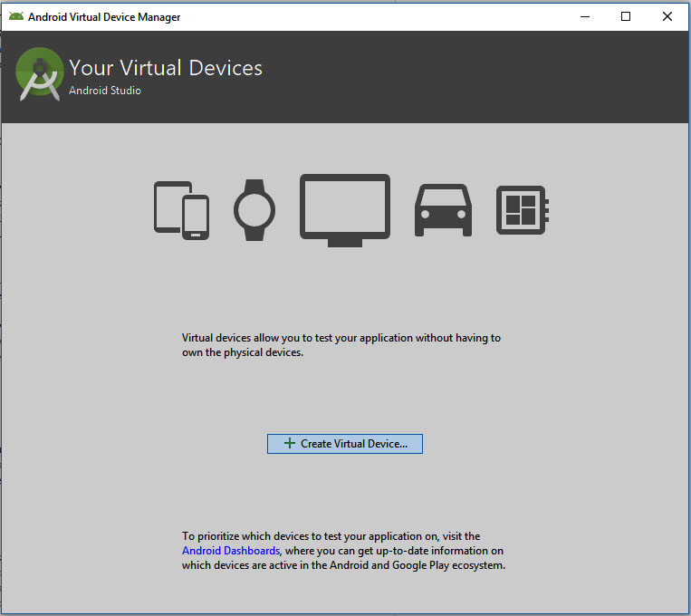Close the Android Virtual Device Manager window
Viewport: 691px width, 616px height.
click(667, 16)
